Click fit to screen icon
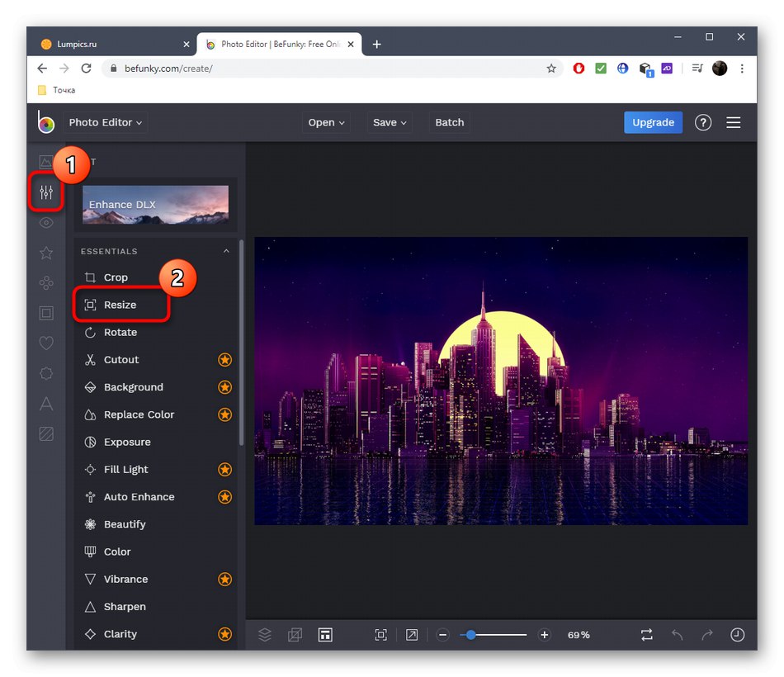Viewport: 784px width, 677px height. [x=381, y=634]
